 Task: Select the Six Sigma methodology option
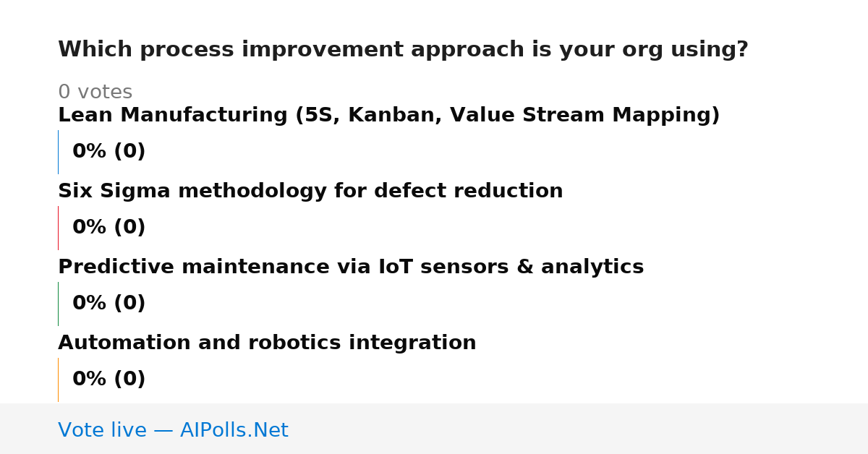coord(310,192)
